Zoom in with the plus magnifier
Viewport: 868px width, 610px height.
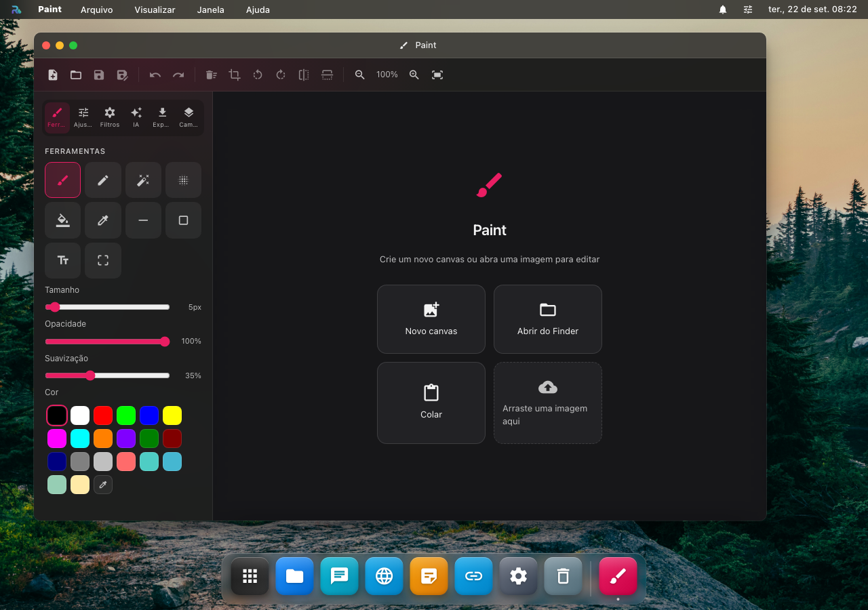[414, 75]
